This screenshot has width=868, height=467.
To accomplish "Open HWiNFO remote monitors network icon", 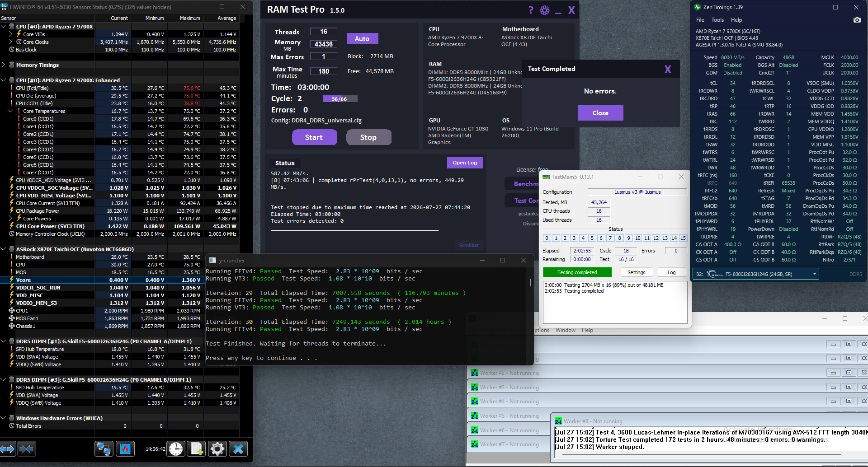I will click(104, 449).
